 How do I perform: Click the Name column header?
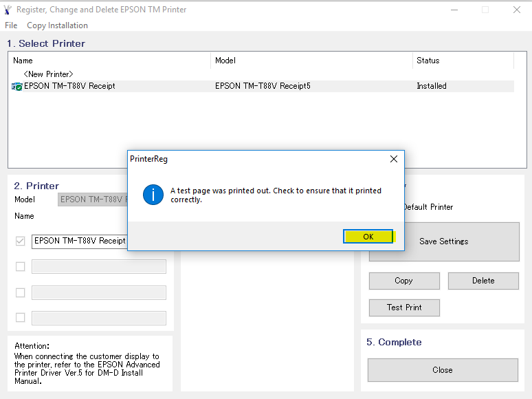pyautogui.click(x=109, y=61)
